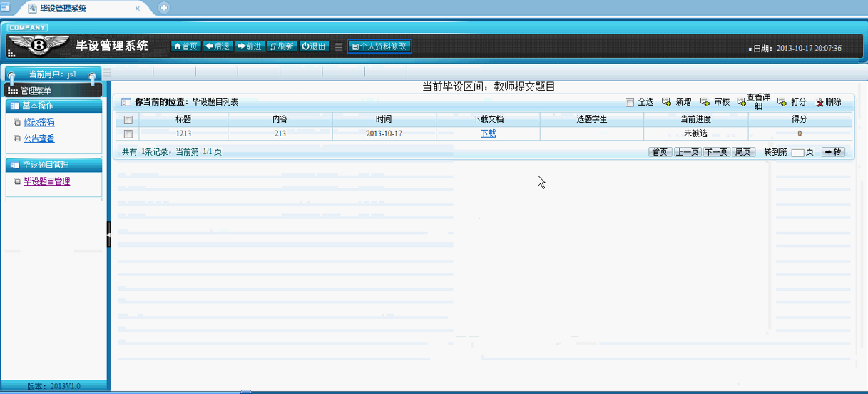
Task: Click the 管理菜单 heading
Action: [36, 91]
